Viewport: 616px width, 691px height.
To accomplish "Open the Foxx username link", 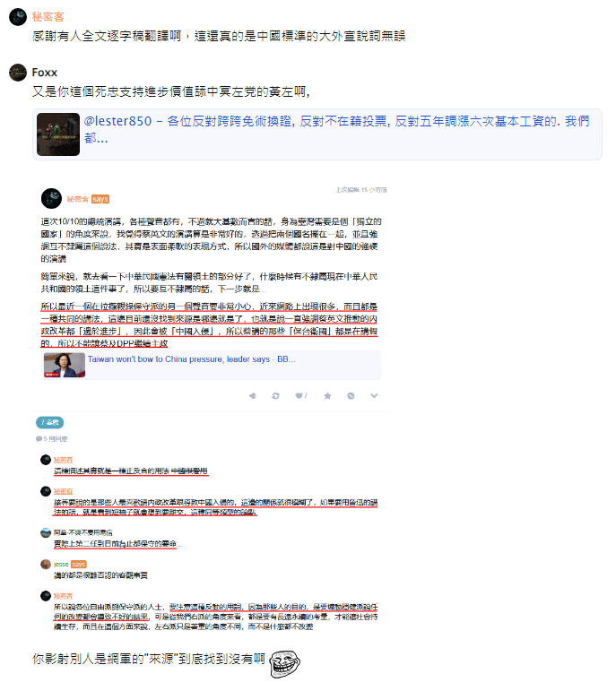I will coord(45,73).
